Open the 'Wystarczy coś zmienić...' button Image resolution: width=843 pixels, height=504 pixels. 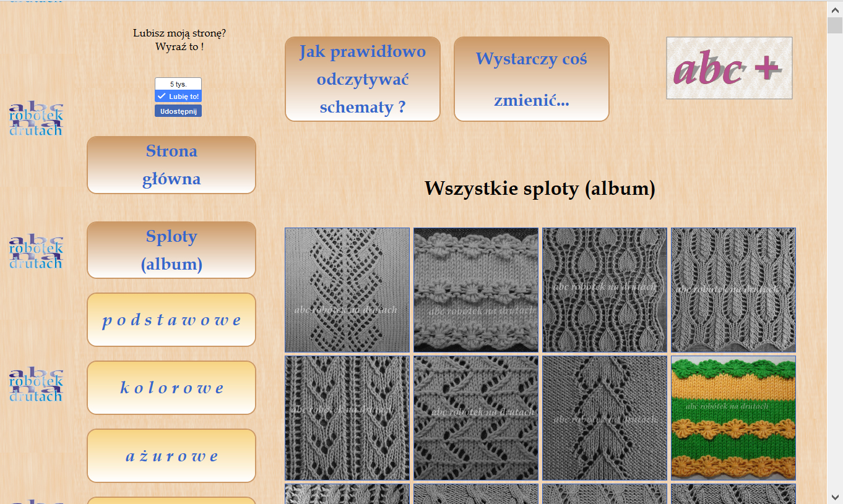[x=532, y=79]
